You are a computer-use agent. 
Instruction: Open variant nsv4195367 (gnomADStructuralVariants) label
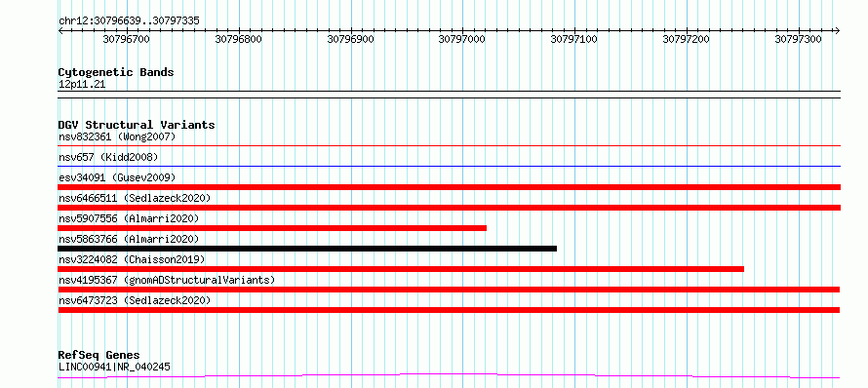[167, 280]
